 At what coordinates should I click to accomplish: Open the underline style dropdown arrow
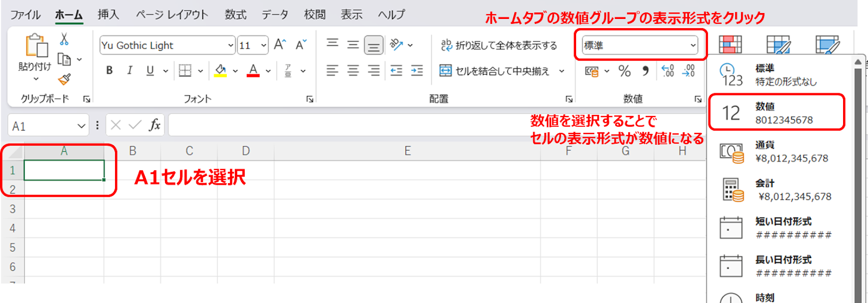point(165,71)
